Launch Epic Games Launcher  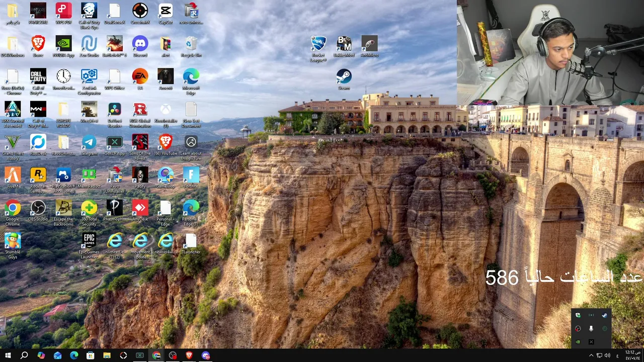pyautogui.click(x=89, y=245)
